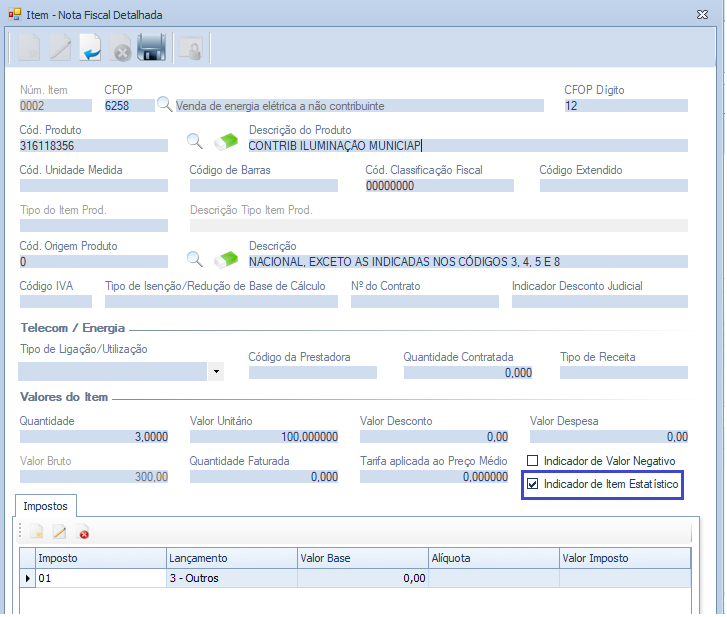Save the item with the floppy disk icon
The width and height of the screenshot is (727, 617).
pyautogui.click(x=151, y=47)
